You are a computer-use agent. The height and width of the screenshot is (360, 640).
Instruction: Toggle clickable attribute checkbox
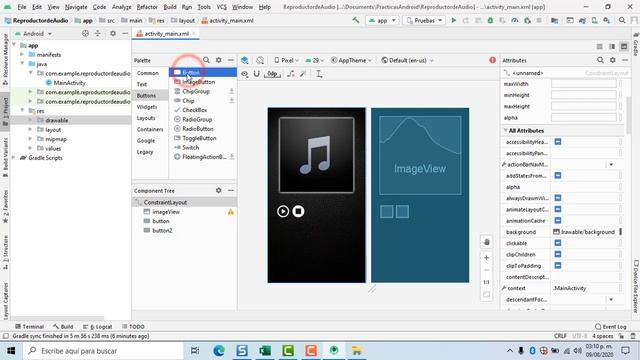558,243
